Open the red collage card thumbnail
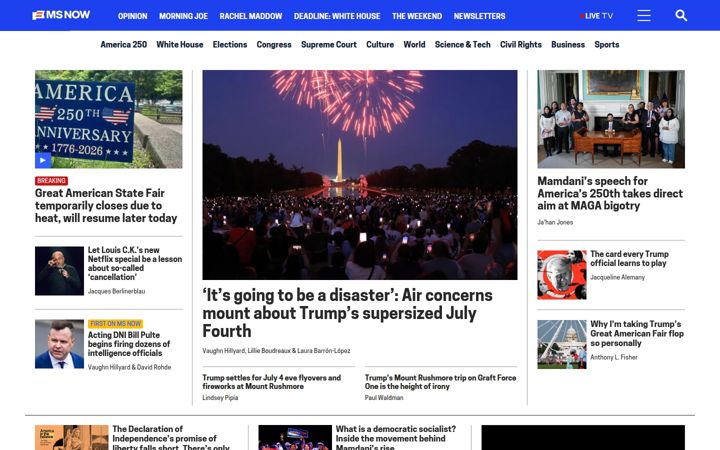This screenshot has width=720, height=450. [562, 275]
